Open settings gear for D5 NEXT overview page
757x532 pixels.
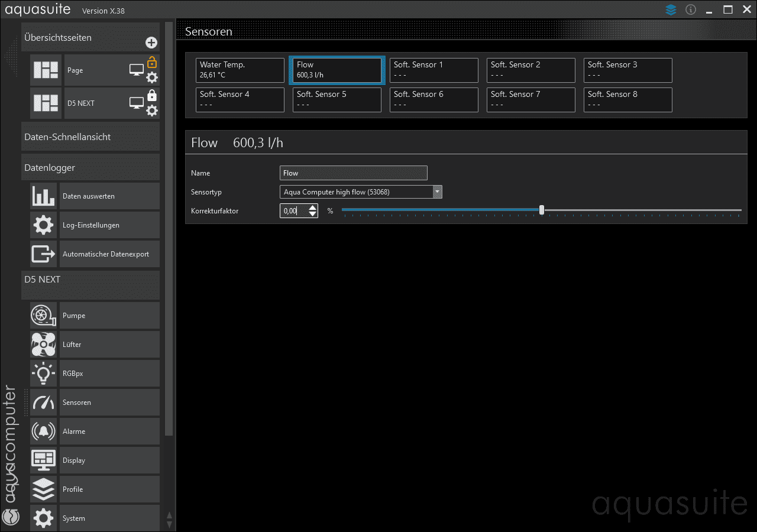152,111
